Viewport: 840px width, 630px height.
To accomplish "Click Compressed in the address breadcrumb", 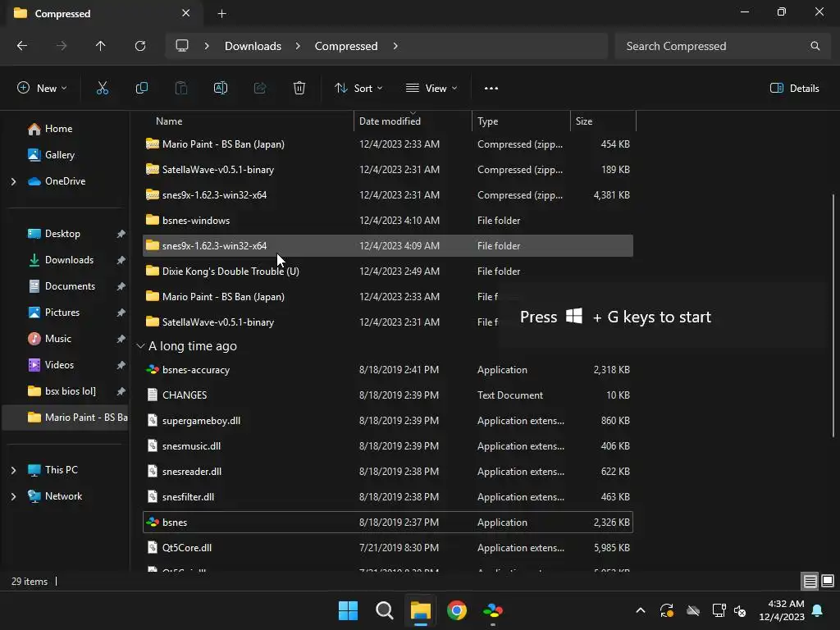I will [346, 46].
